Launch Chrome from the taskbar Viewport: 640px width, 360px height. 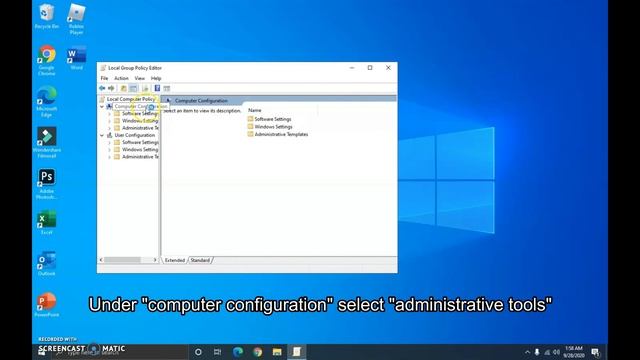pyautogui.click(x=257, y=352)
